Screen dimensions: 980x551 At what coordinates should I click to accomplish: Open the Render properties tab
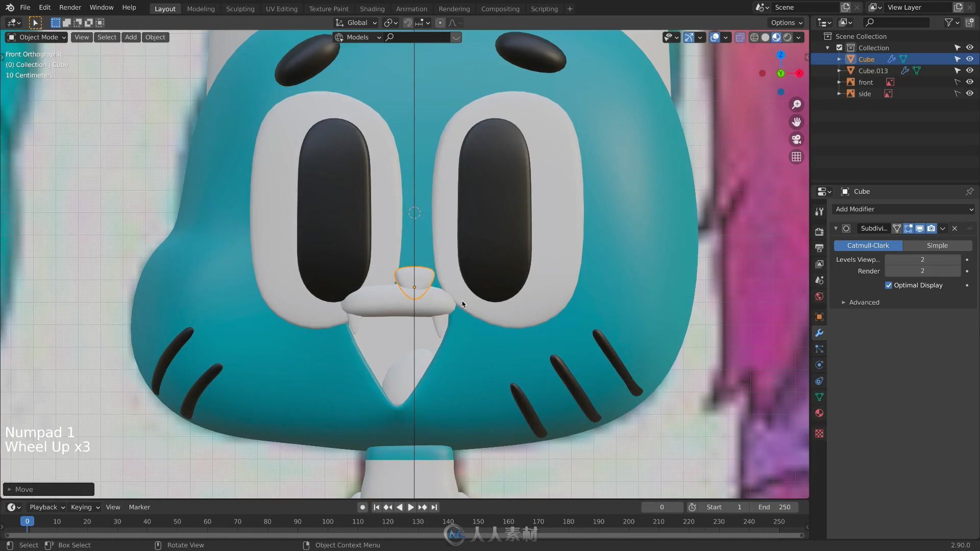(819, 232)
